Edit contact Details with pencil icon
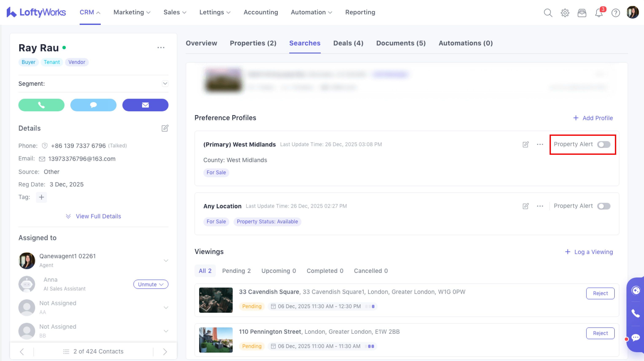This screenshot has width=644, height=361. point(165,128)
